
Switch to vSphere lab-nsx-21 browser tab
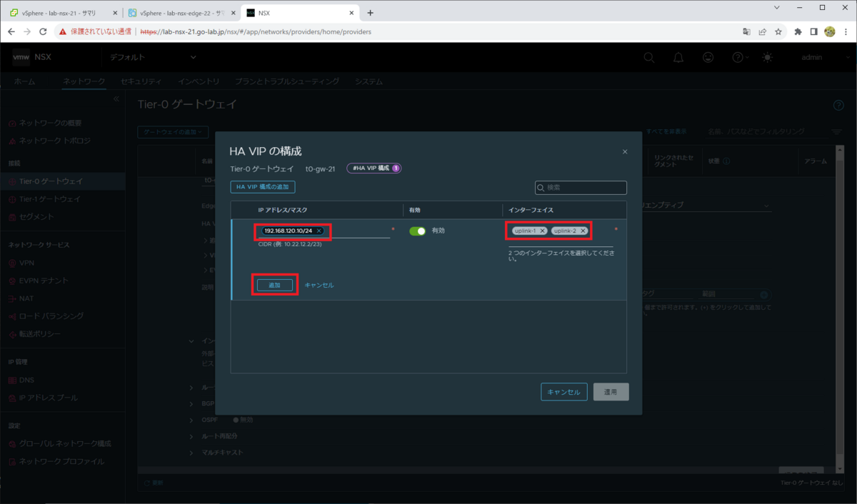[63, 13]
